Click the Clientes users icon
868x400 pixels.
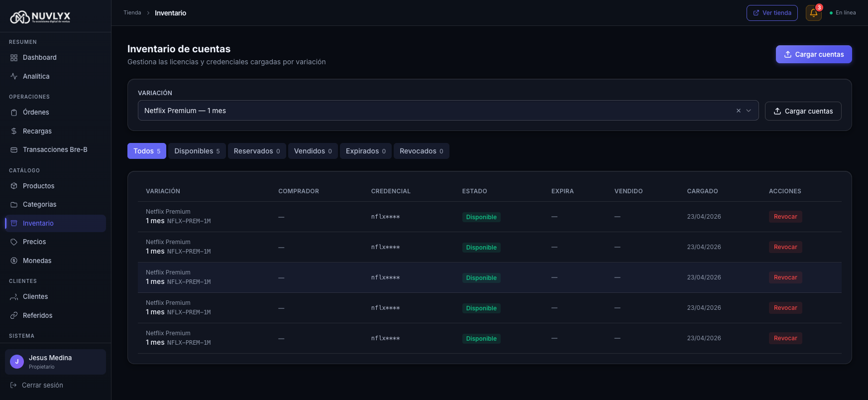(x=14, y=297)
